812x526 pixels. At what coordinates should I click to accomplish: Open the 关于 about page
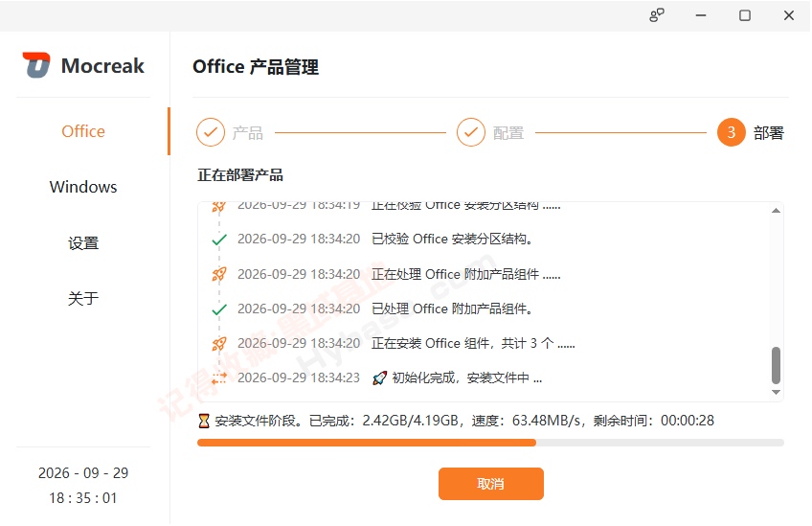[x=83, y=298]
